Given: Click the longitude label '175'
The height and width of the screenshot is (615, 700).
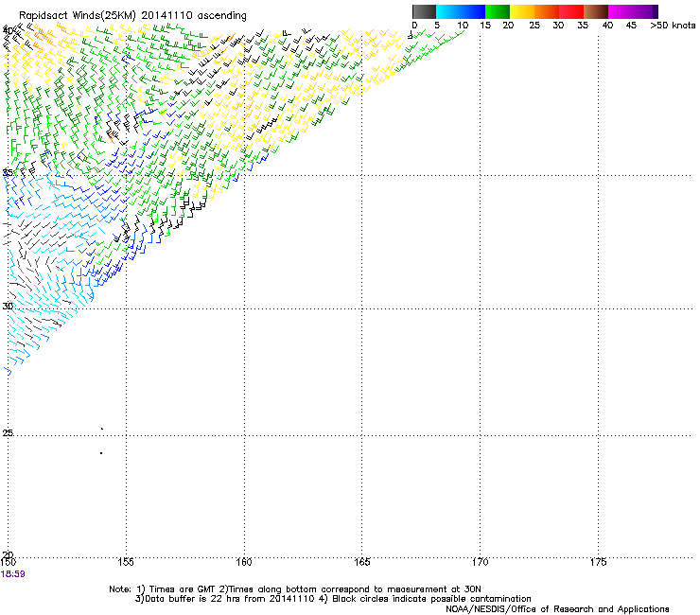Looking at the screenshot, I should (598, 562).
